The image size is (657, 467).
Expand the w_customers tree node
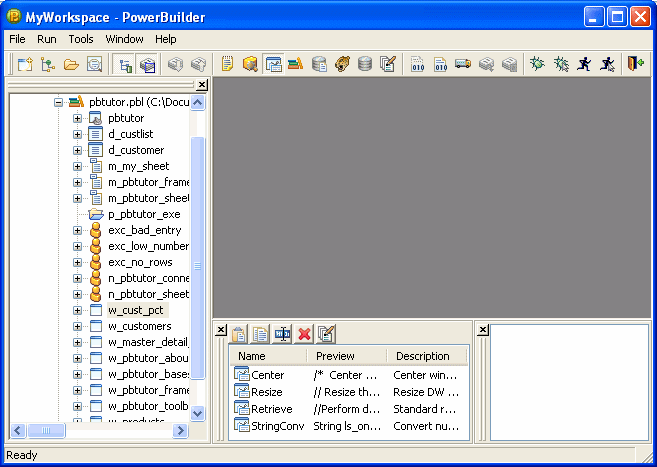coord(78,326)
